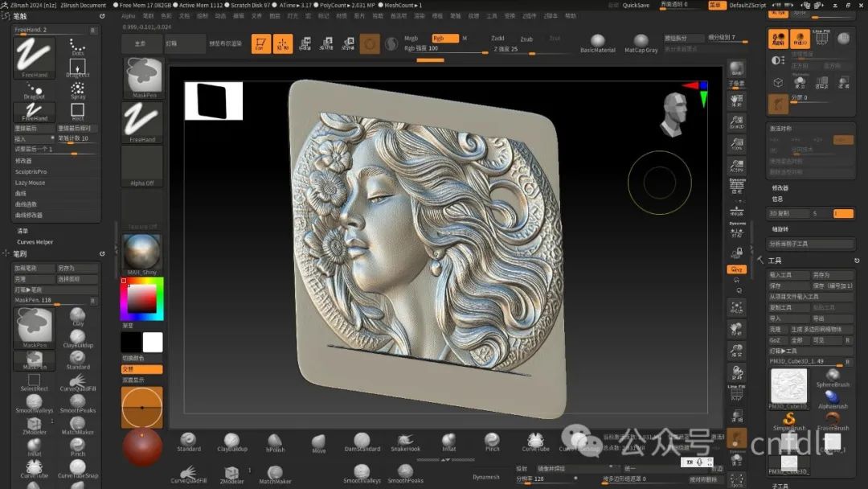Select the white main color swatch
868x489 pixels.
click(x=153, y=343)
